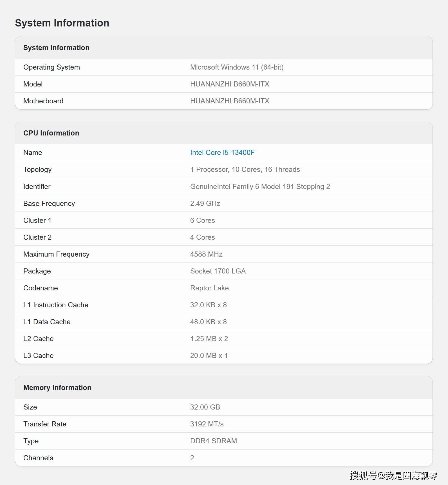Click the Model row label
448x485 pixels.
(x=33, y=84)
